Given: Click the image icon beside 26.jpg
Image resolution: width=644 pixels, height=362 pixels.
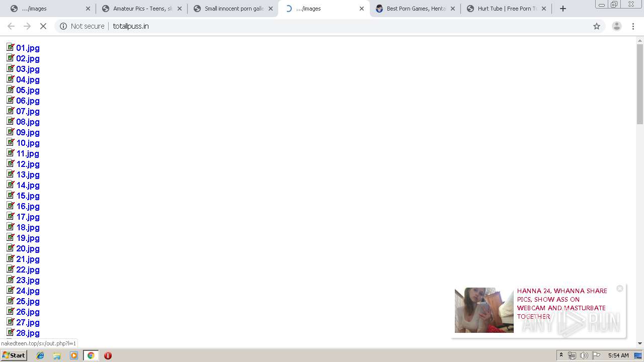Looking at the screenshot, I should click(11, 311).
